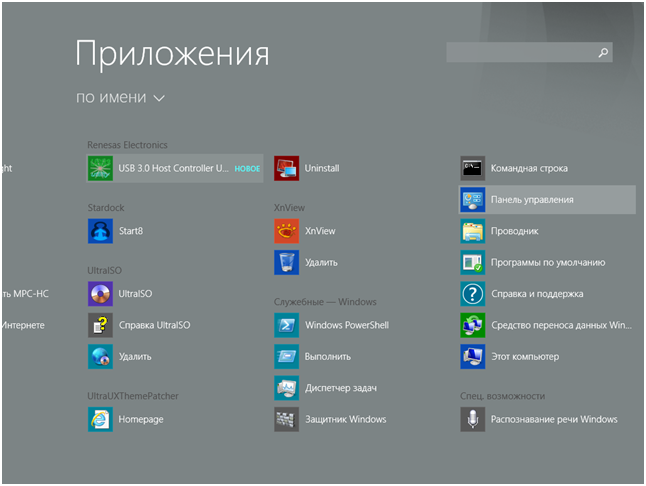The image size is (646, 486).
Task: Click into the apps search field
Action: [529, 52]
